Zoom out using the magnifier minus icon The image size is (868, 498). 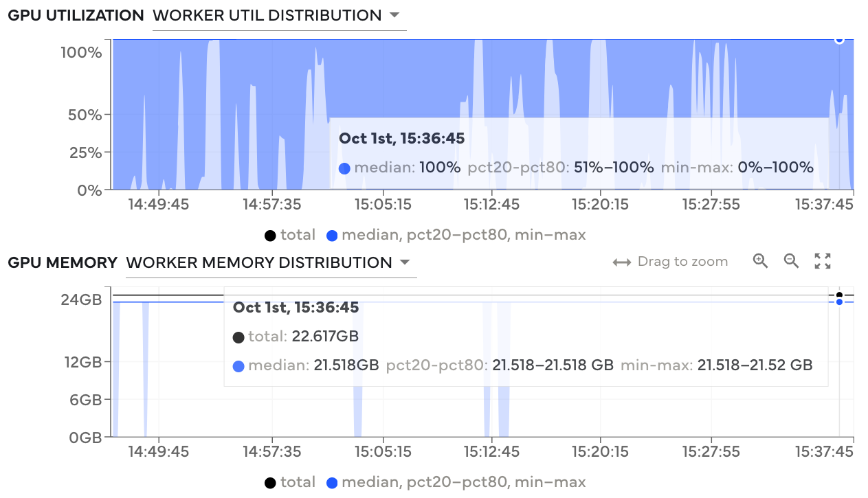790,261
